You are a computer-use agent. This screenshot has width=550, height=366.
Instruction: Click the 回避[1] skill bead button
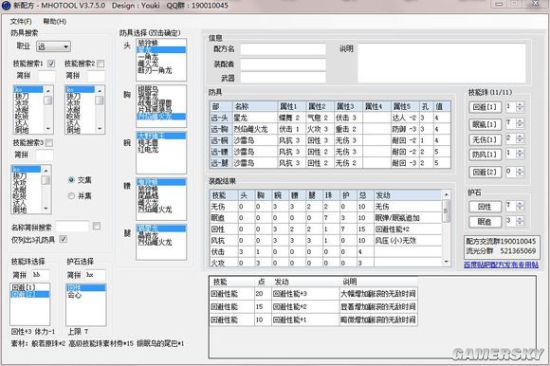[x=485, y=107]
